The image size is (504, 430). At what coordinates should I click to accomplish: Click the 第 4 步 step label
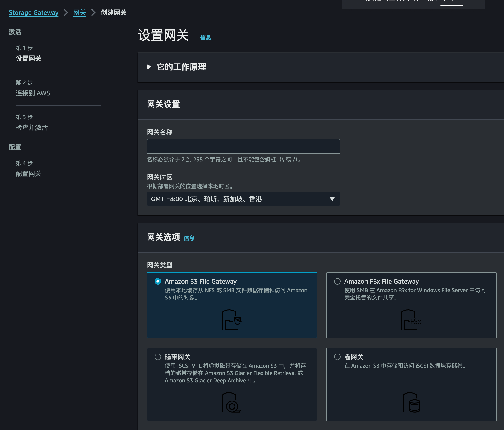click(24, 163)
